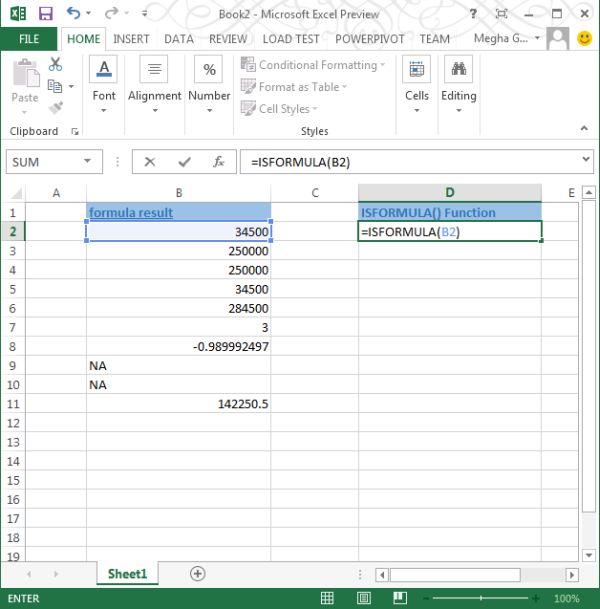Add a new sheet with the plus icon

pos(198,574)
